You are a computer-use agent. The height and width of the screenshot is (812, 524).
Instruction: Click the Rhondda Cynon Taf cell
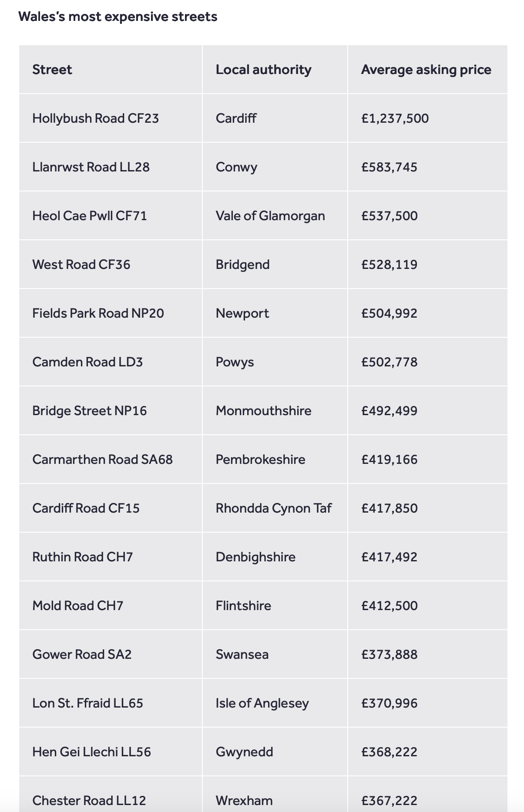pyautogui.click(x=273, y=508)
